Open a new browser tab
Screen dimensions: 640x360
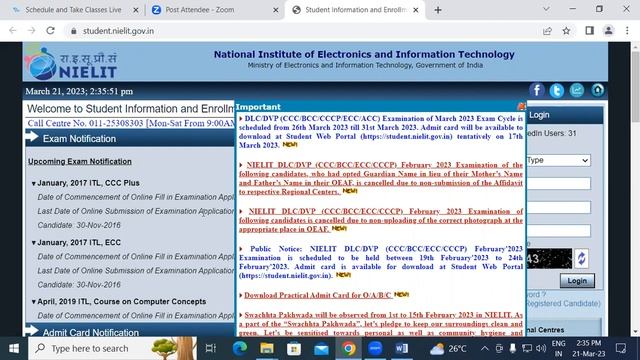click(438, 10)
